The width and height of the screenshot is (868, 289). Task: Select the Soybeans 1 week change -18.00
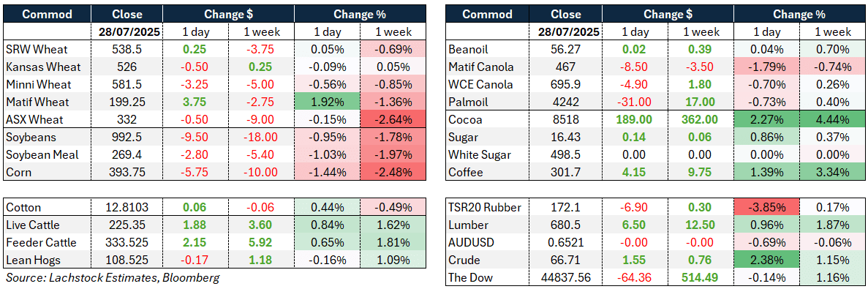[x=261, y=137]
